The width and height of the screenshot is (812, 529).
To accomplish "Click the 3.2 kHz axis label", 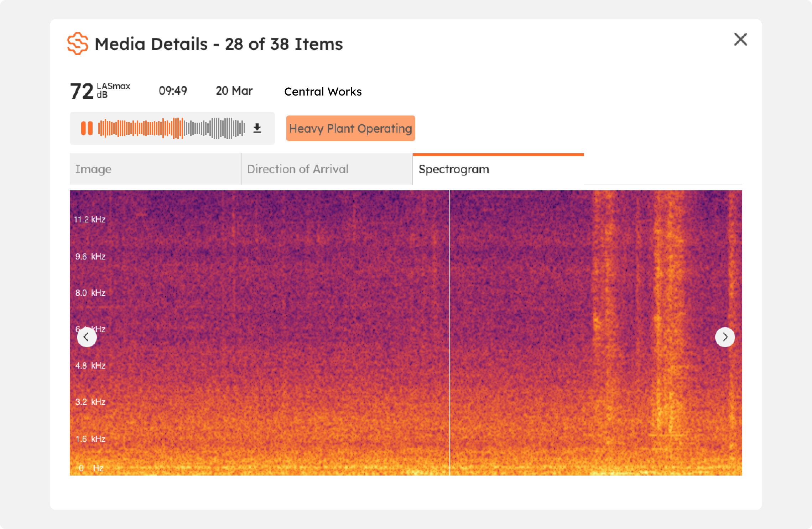I will [x=90, y=402].
